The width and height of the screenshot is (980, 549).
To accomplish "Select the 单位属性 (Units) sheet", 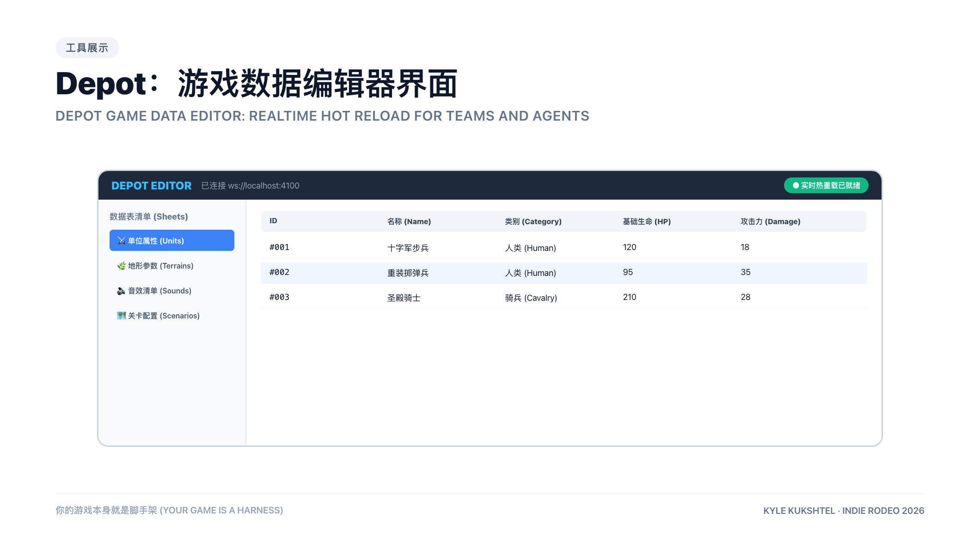I will tap(172, 240).
